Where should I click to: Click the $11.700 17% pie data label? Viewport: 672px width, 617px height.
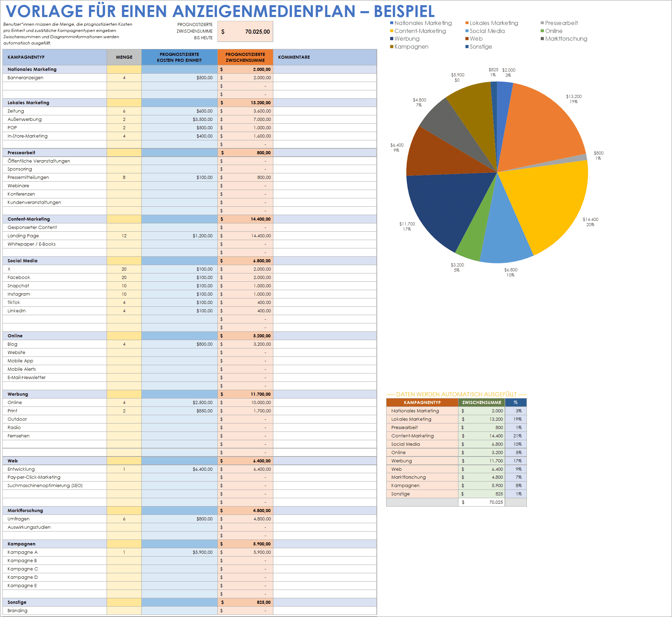tap(407, 227)
